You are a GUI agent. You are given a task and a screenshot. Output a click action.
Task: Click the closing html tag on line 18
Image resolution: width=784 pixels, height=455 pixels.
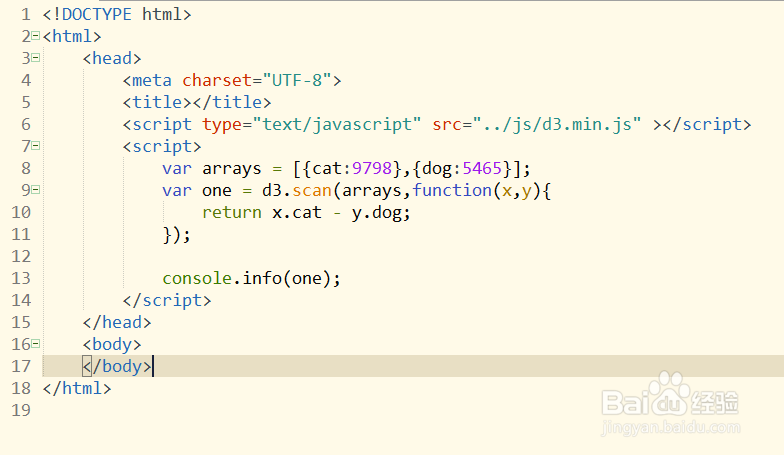point(77,388)
